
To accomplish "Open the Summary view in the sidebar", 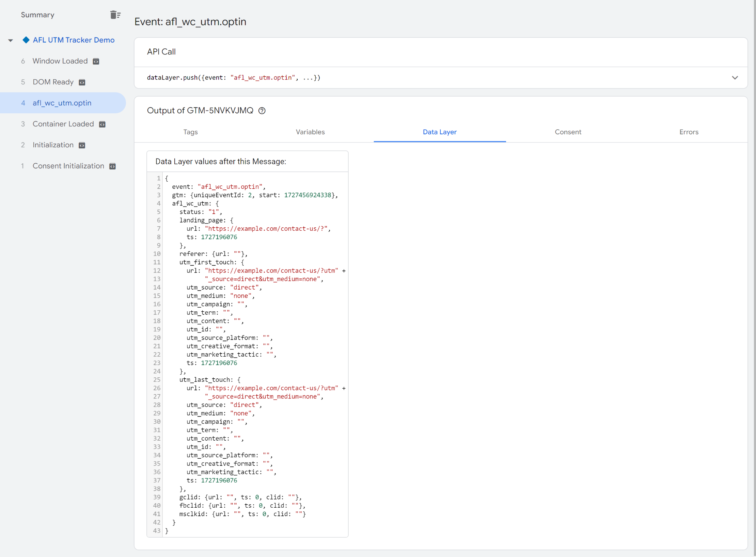I will point(37,15).
